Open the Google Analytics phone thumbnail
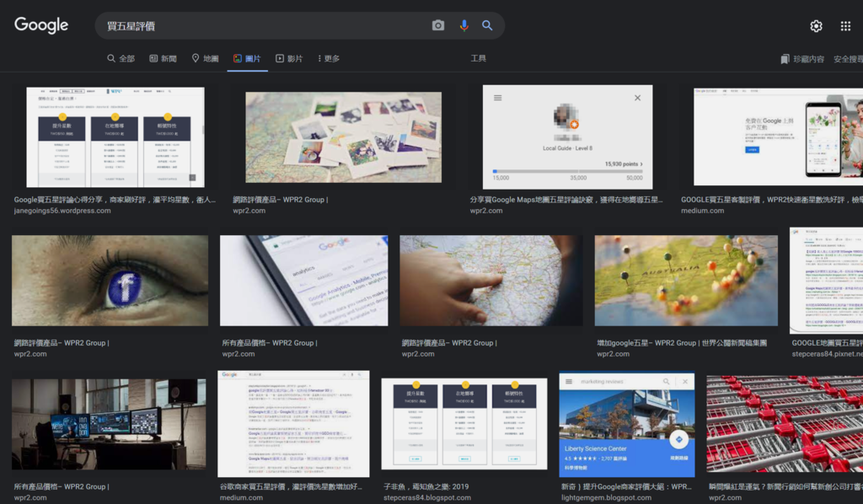863x504 pixels. [303, 281]
